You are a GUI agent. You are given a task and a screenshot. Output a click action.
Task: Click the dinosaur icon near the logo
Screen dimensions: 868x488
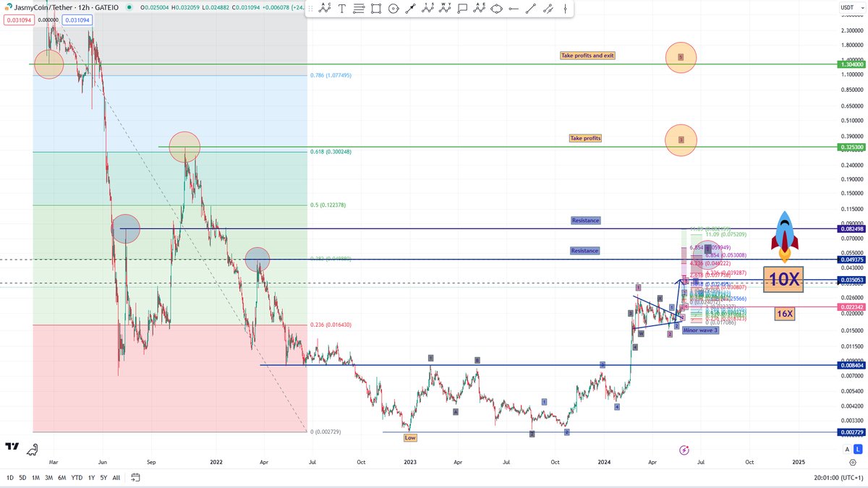33,450
